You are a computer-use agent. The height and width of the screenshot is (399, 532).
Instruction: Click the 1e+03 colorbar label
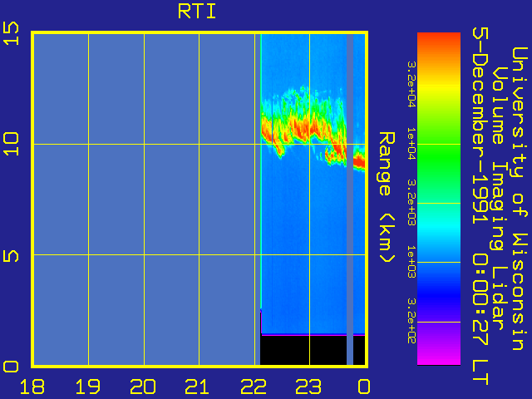pos(411,262)
